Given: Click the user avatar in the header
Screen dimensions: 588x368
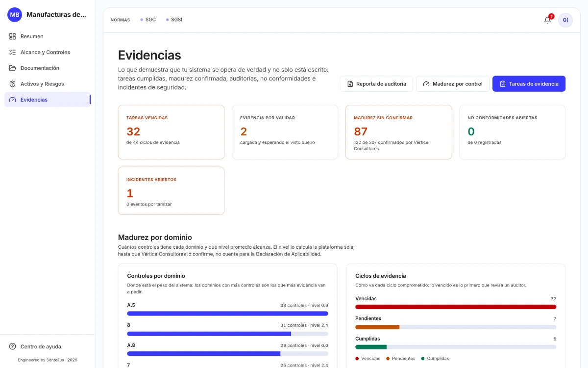Looking at the screenshot, I should click(565, 20).
